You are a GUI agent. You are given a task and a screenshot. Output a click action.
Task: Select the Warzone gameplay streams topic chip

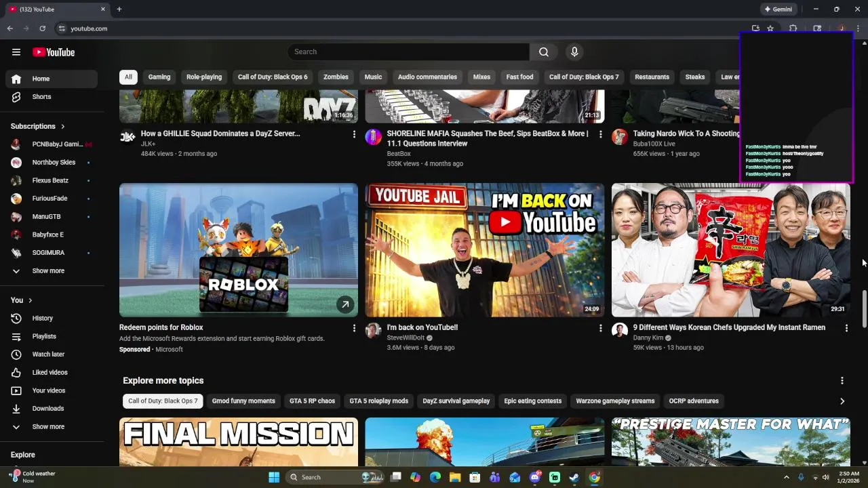(615, 401)
